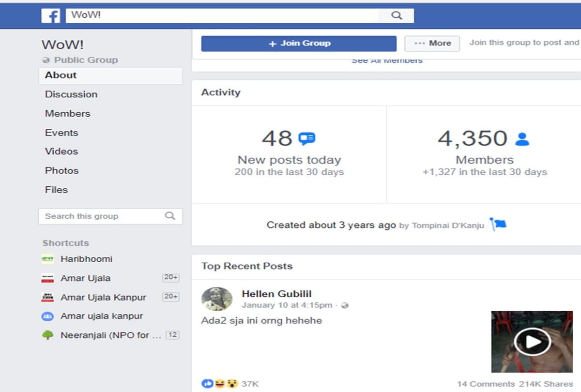Open the Neeranjali tree icon shortcut
Viewport: 581px width, 392px height.
pyautogui.click(x=47, y=335)
